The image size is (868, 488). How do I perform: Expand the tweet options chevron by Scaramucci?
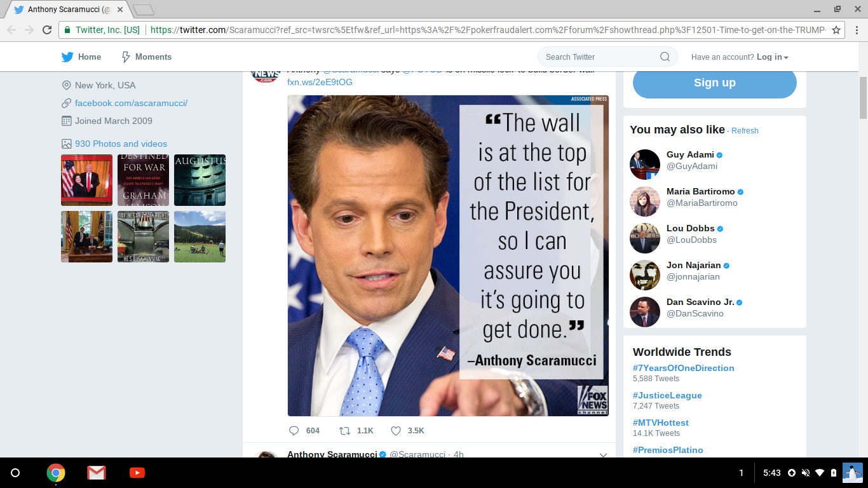click(x=603, y=454)
